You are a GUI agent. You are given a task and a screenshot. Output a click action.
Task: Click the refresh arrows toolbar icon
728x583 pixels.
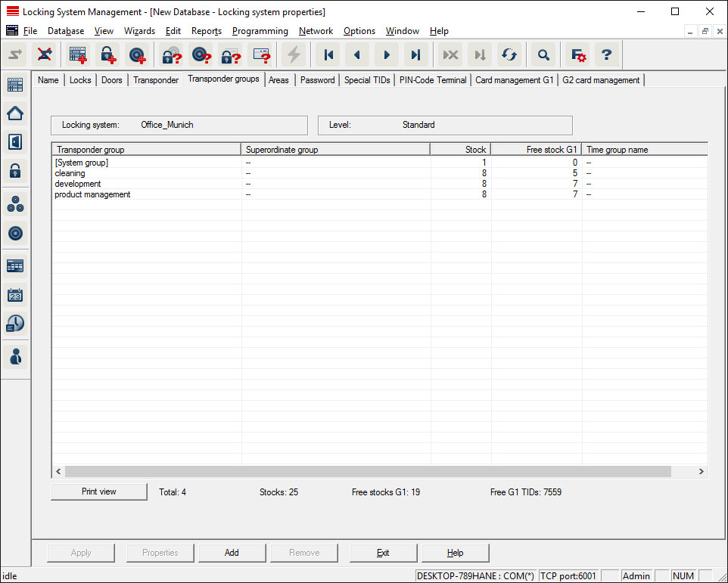point(509,54)
